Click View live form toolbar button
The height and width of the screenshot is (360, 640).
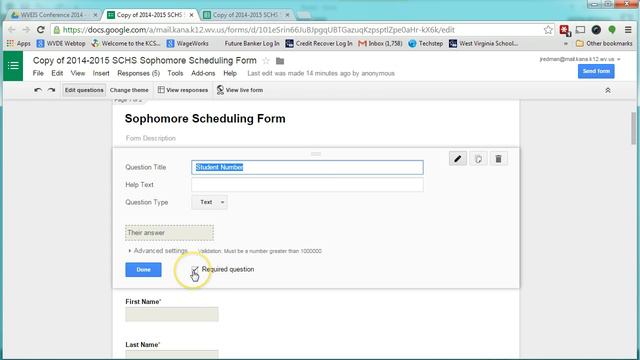240,90
